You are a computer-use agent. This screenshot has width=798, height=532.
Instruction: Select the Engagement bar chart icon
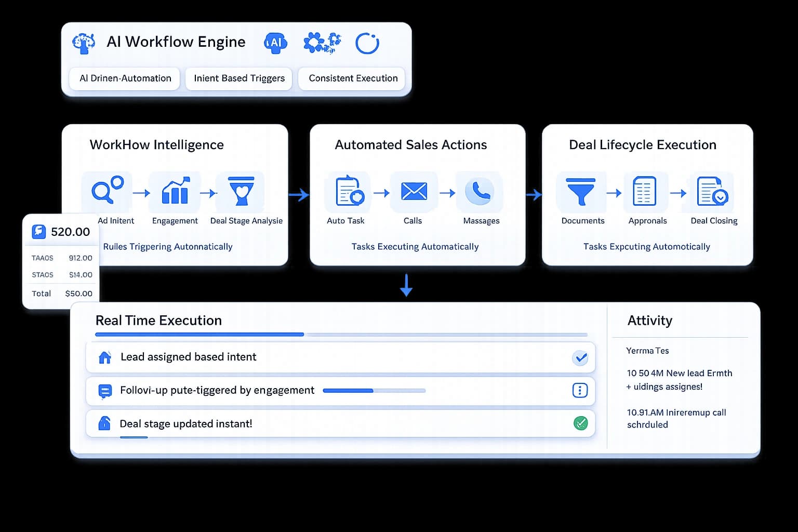point(175,191)
